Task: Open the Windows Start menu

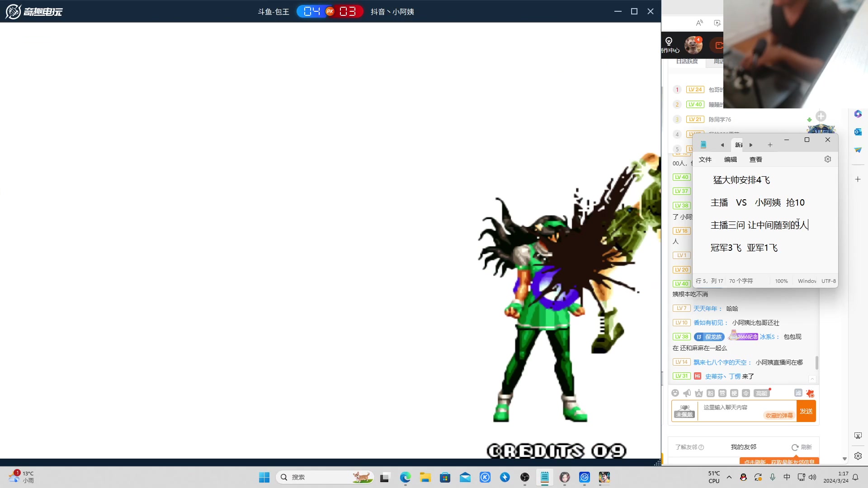Action: (264, 477)
